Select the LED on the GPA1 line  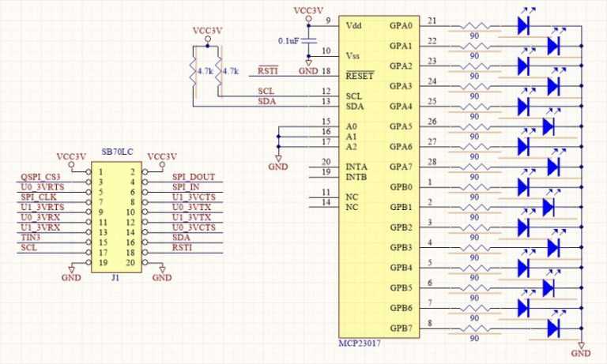(x=553, y=46)
